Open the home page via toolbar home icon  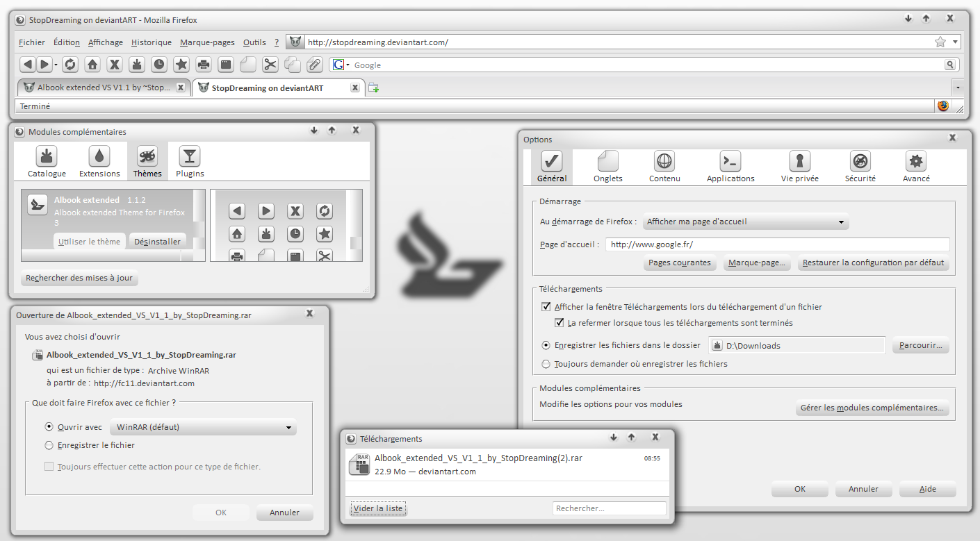[x=92, y=65]
